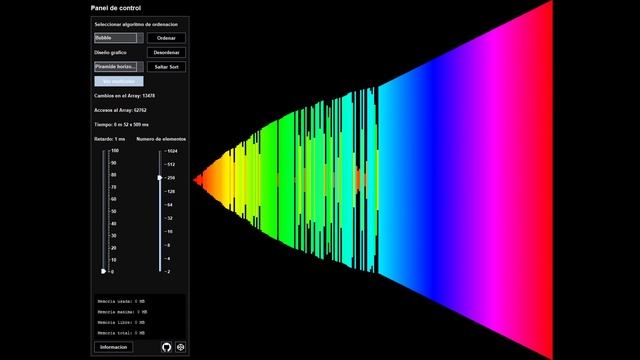Viewport: 640px width, 360px height.
Task: Click the 'Retardo: 1 ms' label
Action: pos(110,139)
